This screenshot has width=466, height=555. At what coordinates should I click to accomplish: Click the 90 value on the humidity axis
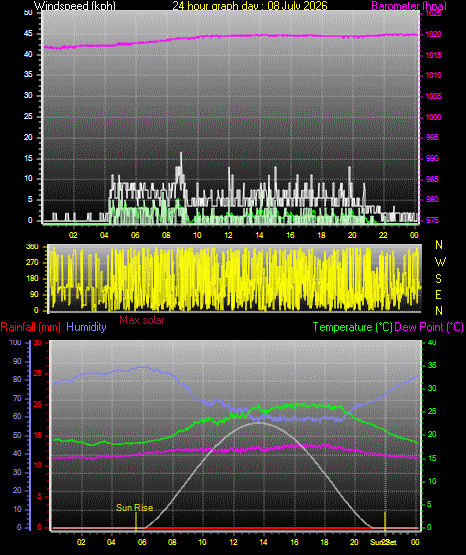pos(17,361)
